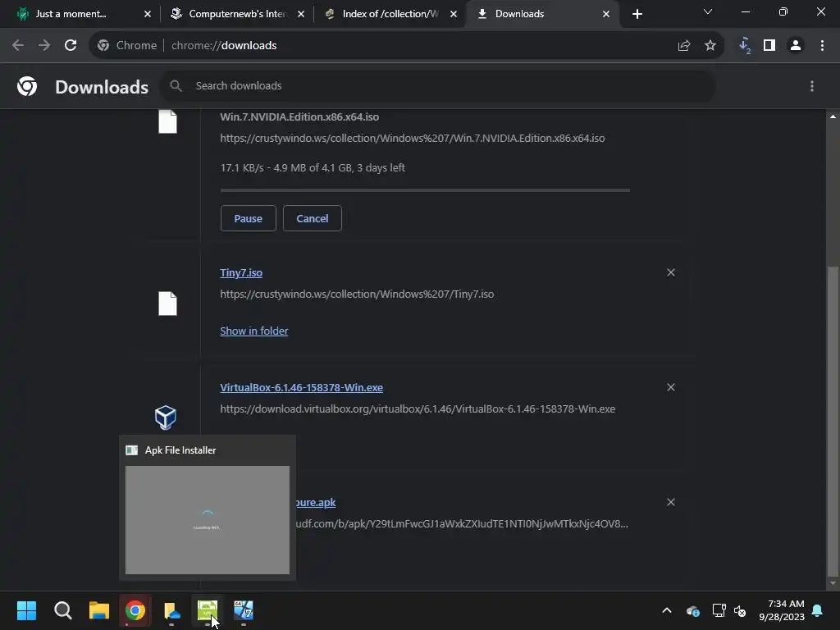Open the downloads bubble icon in toolbar

[x=745, y=46]
